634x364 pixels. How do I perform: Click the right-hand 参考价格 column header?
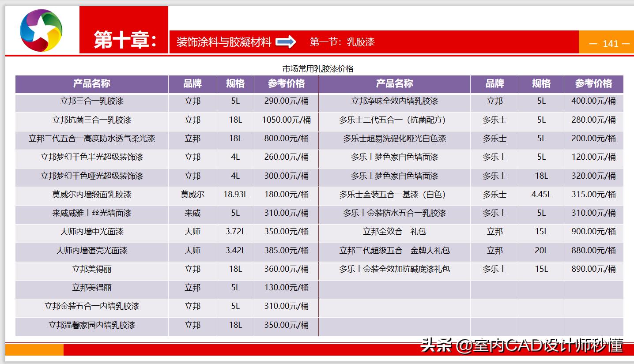pos(593,83)
